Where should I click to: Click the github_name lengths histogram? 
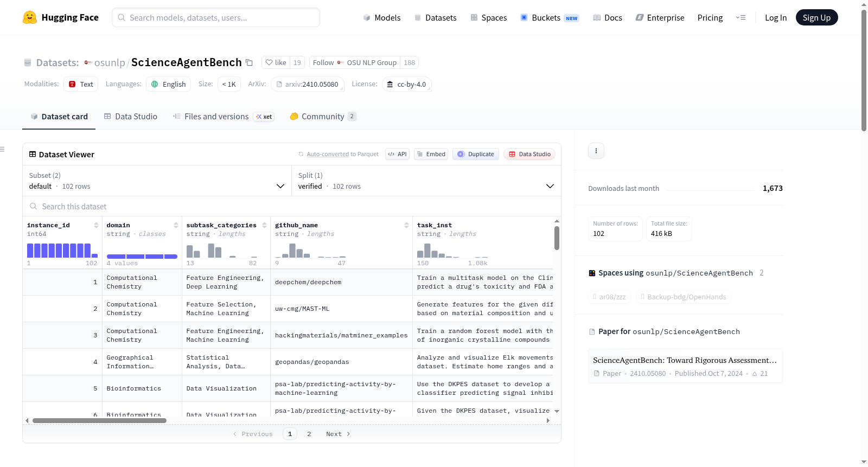(x=310, y=250)
